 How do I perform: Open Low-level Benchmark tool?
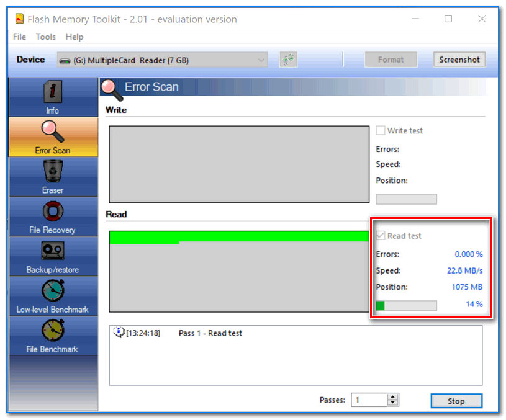pos(53,296)
